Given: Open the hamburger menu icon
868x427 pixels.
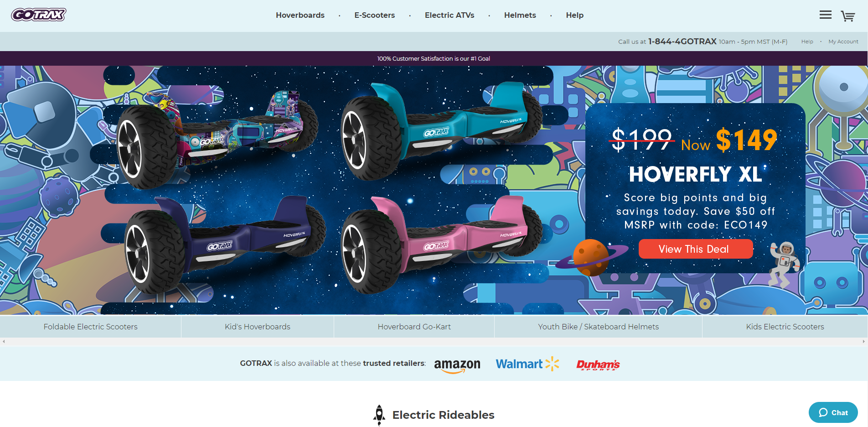Looking at the screenshot, I should pos(825,15).
